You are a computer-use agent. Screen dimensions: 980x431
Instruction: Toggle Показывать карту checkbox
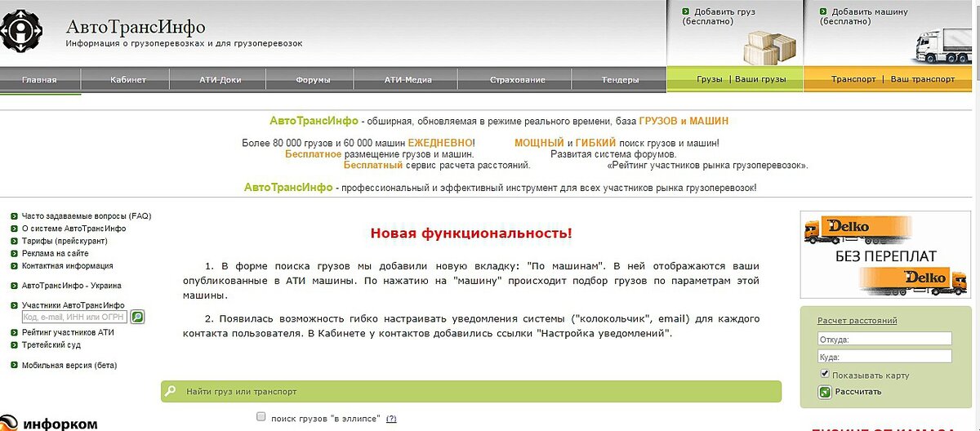pos(825,374)
